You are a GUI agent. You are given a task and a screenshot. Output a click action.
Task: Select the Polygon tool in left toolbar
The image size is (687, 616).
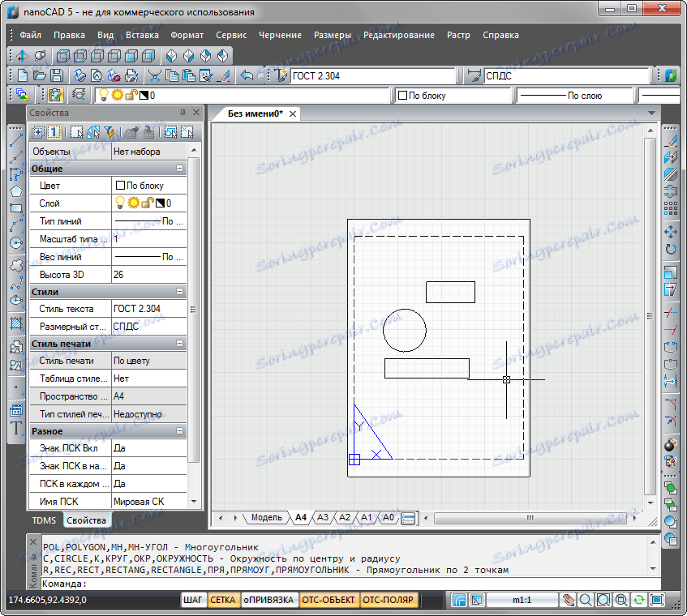pos(15,191)
